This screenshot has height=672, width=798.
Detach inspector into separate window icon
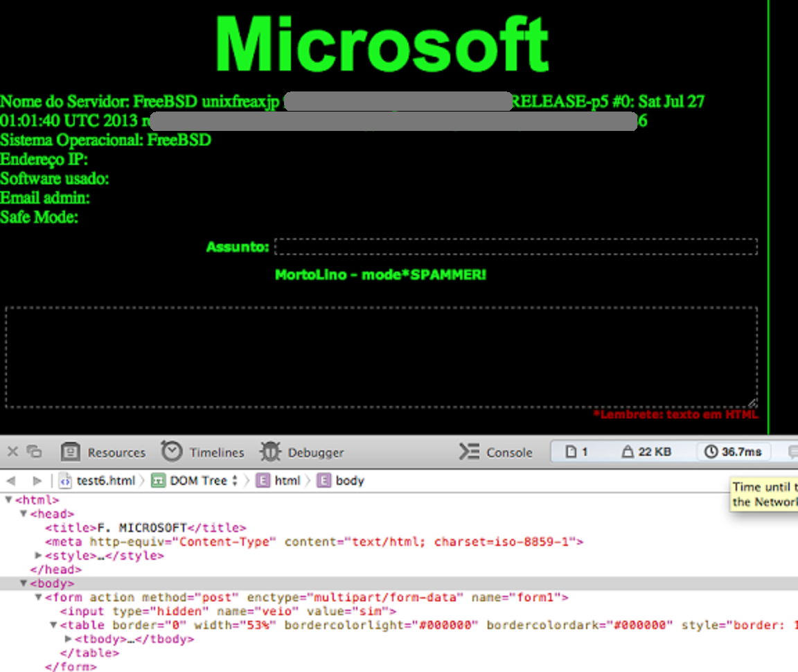[34, 452]
